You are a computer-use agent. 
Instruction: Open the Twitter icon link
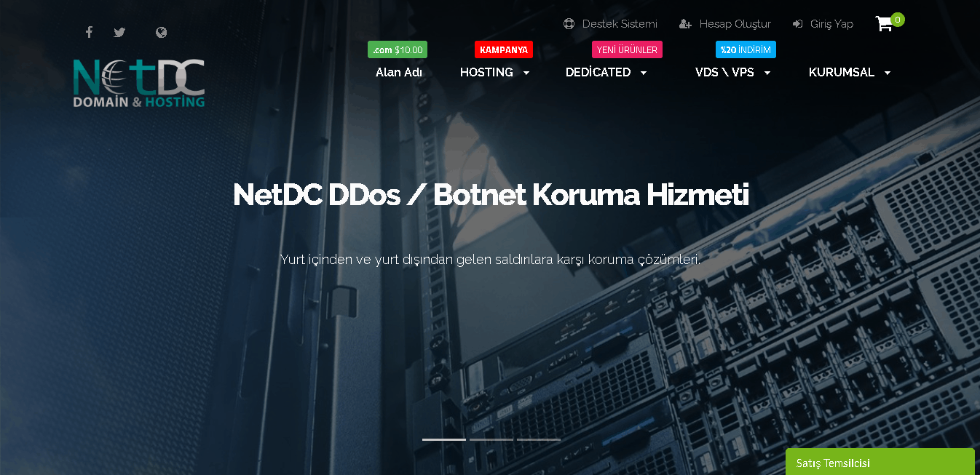coord(119,32)
